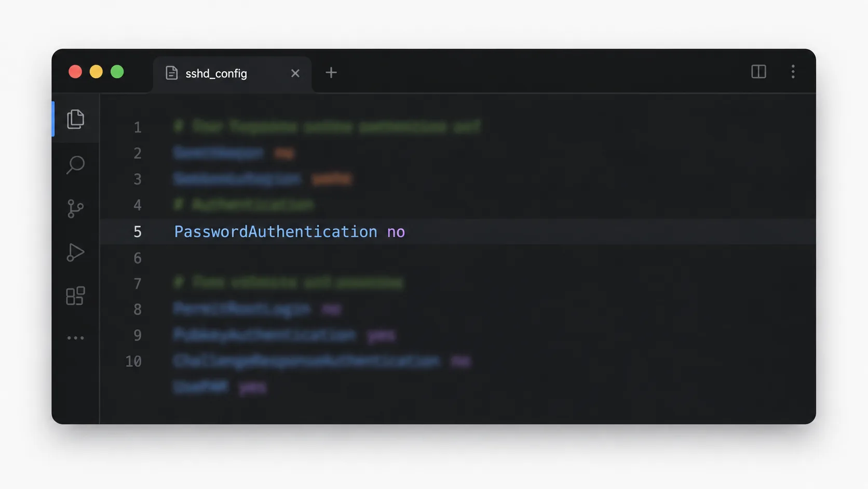Click the PasswordAuthentication keyword

[276, 232]
